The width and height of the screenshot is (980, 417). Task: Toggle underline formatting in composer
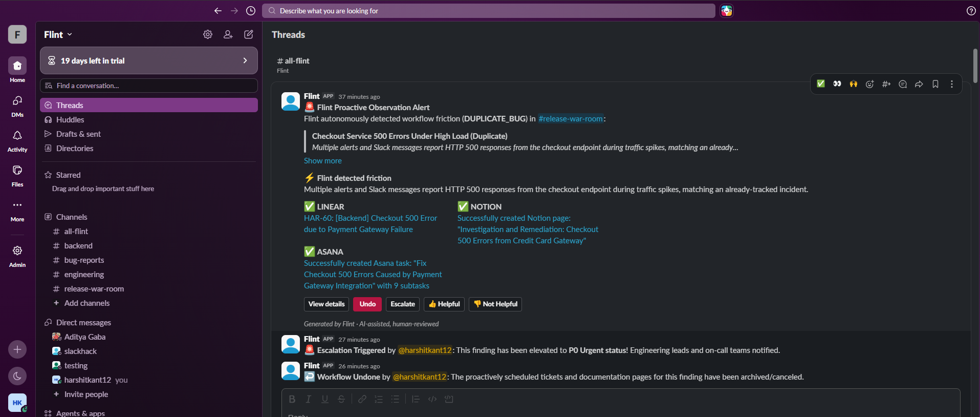[325, 399]
